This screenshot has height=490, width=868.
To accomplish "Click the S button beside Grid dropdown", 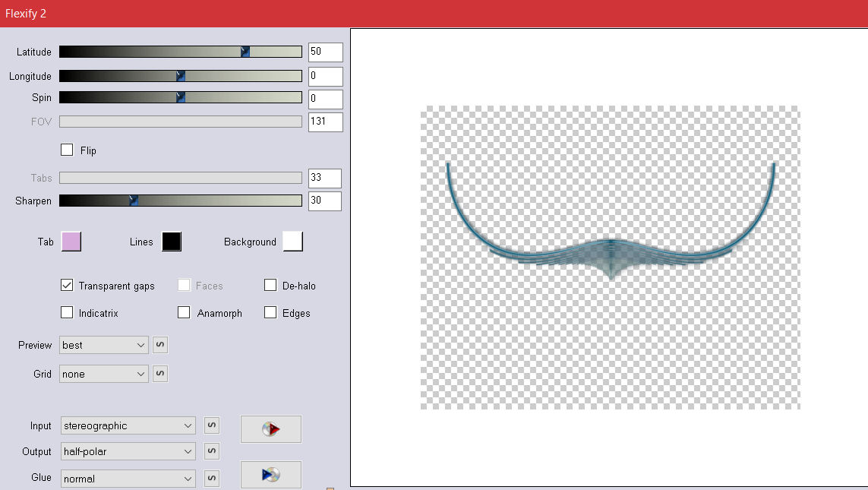I will [x=160, y=374].
